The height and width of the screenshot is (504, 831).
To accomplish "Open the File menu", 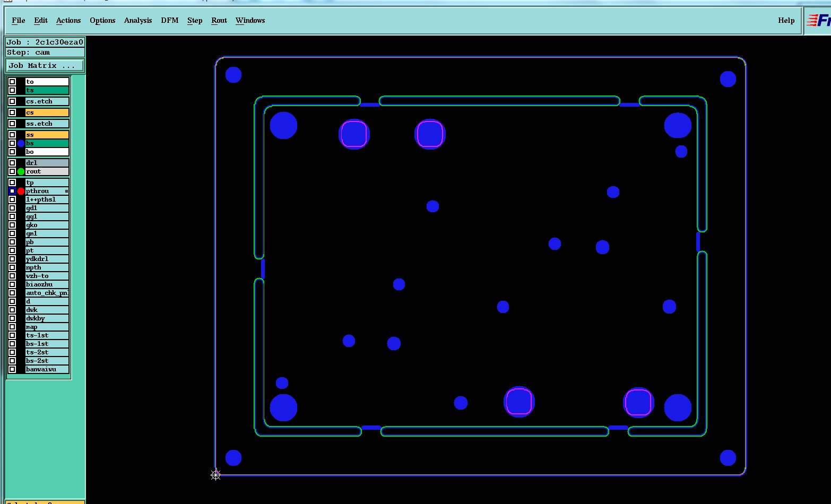I will click(x=19, y=20).
